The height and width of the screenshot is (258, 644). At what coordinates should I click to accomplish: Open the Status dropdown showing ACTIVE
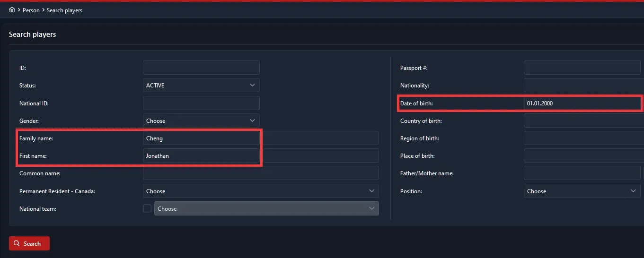click(201, 86)
